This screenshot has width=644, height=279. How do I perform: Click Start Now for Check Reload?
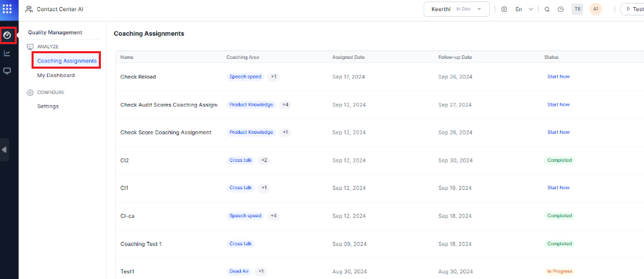559,77
